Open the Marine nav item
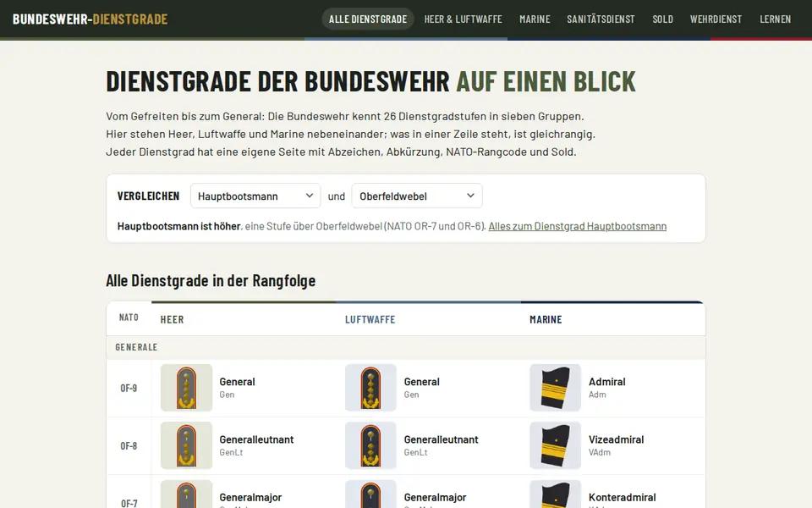The height and width of the screenshot is (508, 812). coord(535,19)
